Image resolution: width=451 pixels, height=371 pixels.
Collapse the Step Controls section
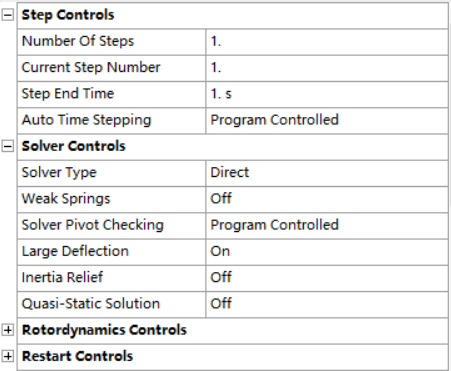pyautogui.click(x=8, y=15)
